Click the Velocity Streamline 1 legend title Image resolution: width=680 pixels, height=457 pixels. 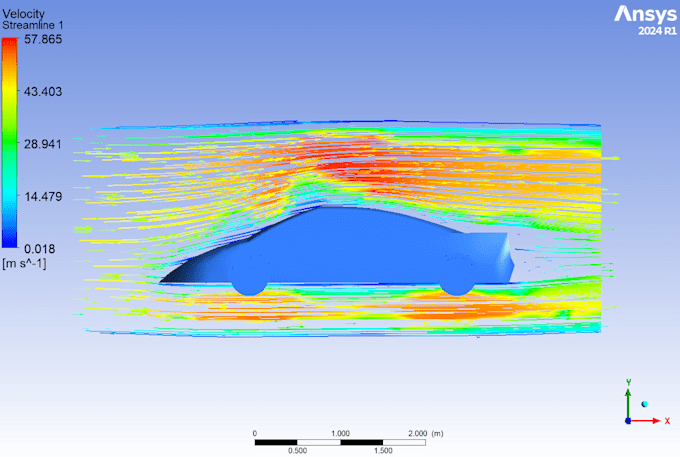point(33,20)
